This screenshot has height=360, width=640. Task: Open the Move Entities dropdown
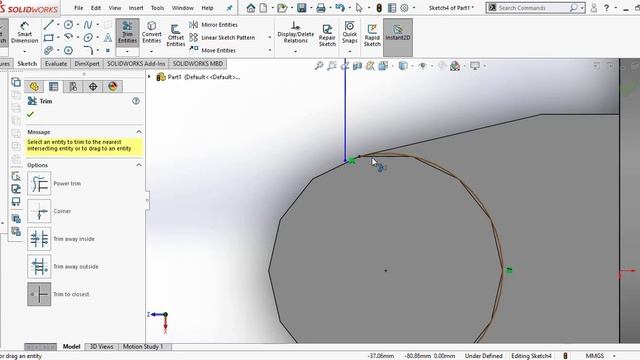tap(270, 50)
